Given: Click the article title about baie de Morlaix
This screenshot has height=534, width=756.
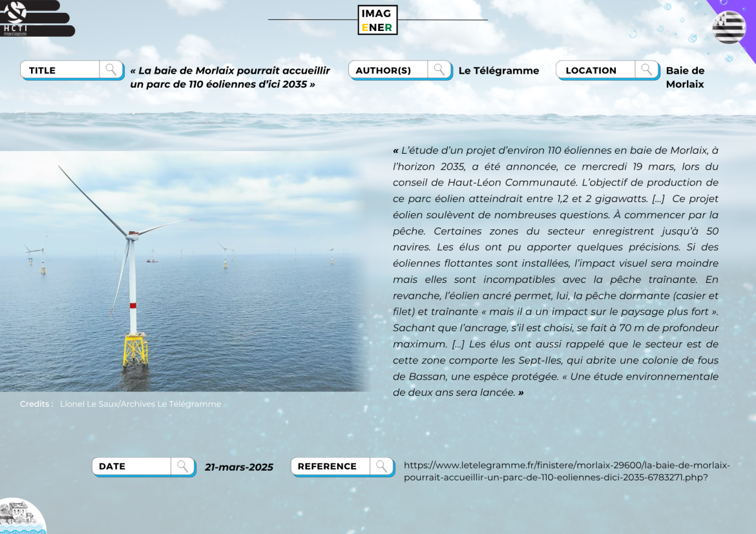Looking at the screenshot, I should pyautogui.click(x=230, y=77).
